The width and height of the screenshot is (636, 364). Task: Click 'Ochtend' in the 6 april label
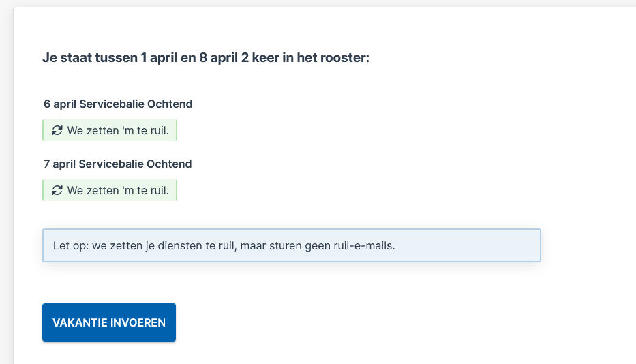click(170, 104)
